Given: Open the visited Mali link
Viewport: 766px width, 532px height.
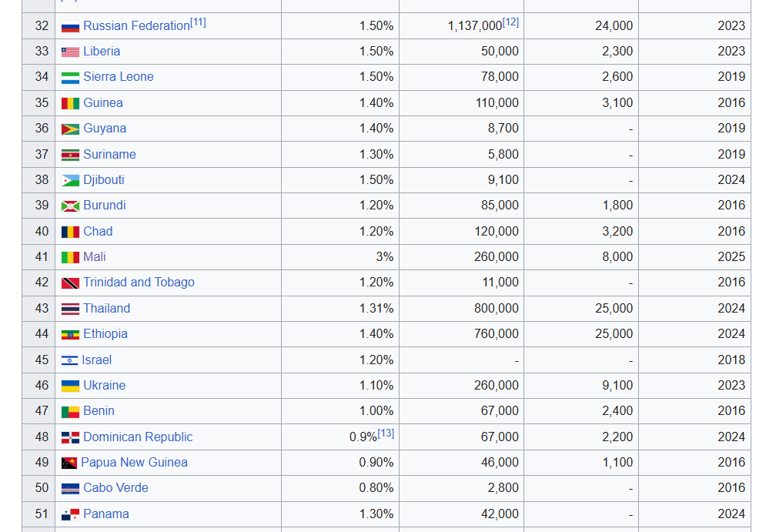Looking at the screenshot, I should click(x=94, y=257).
